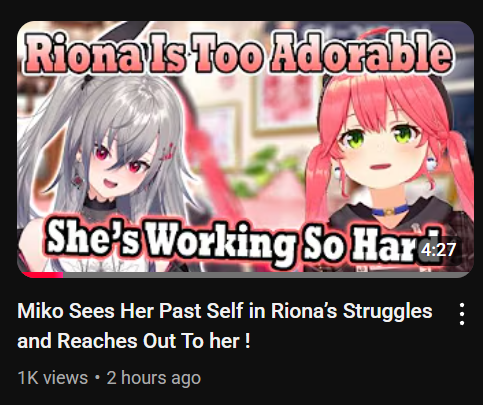Screen dimensions: 483x405
Task: Click the gray unwatched portion of progress bar
Action: coord(267,275)
